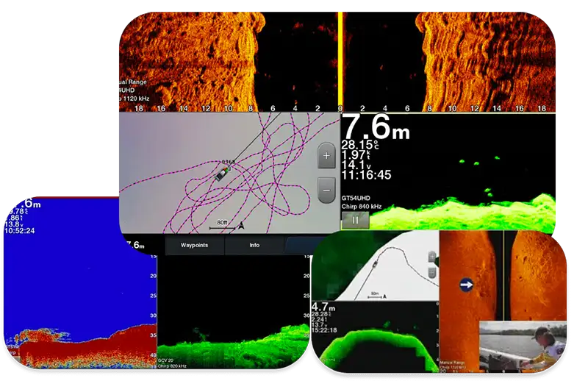Tap the 28.28 temperature under 4.7m
Viewport: 588px width, 392px height.
pyautogui.click(x=321, y=314)
